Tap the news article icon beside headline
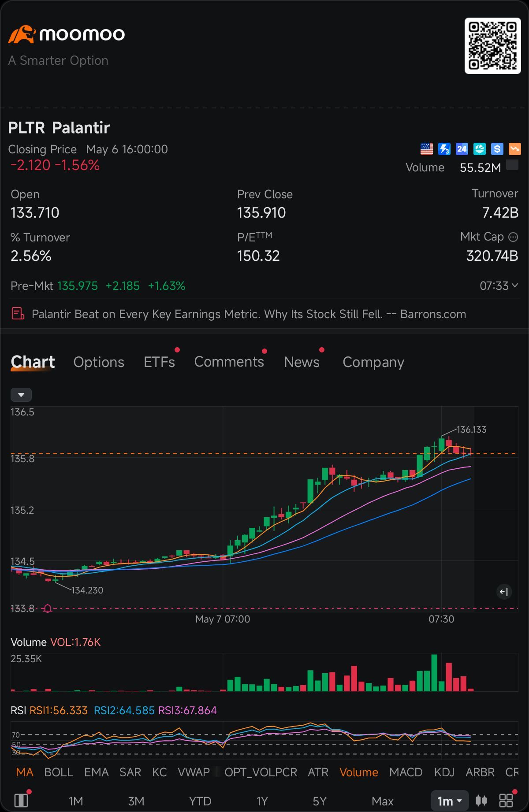Image resolution: width=529 pixels, height=812 pixels. (x=18, y=314)
